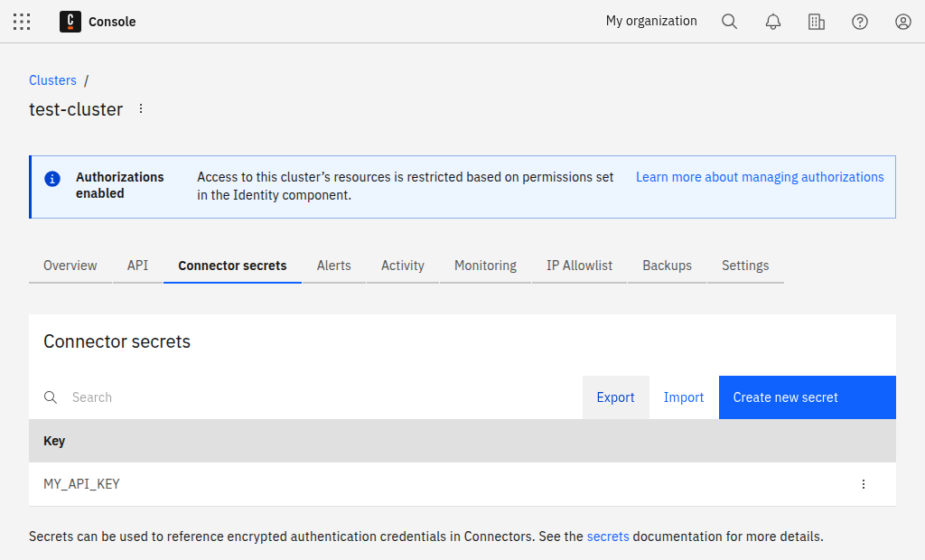The width and height of the screenshot is (925, 560).
Task: Click the Camunda Console logo
Action: (x=70, y=22)
